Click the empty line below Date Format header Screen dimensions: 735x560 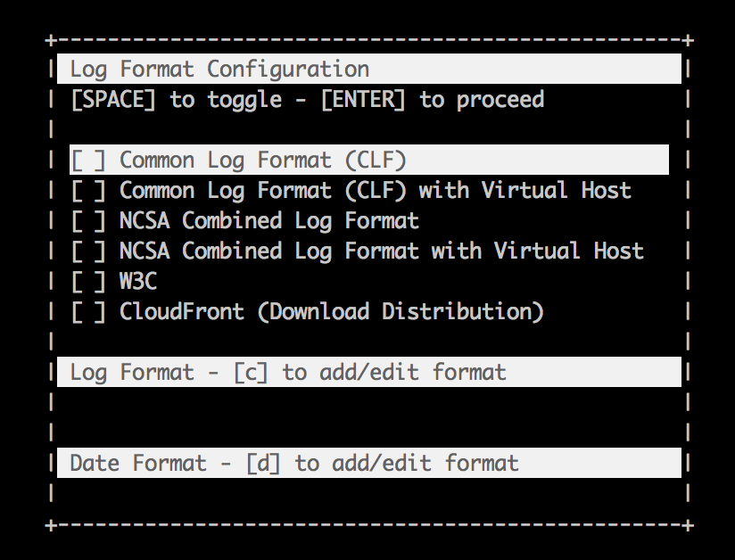point(368,493)
